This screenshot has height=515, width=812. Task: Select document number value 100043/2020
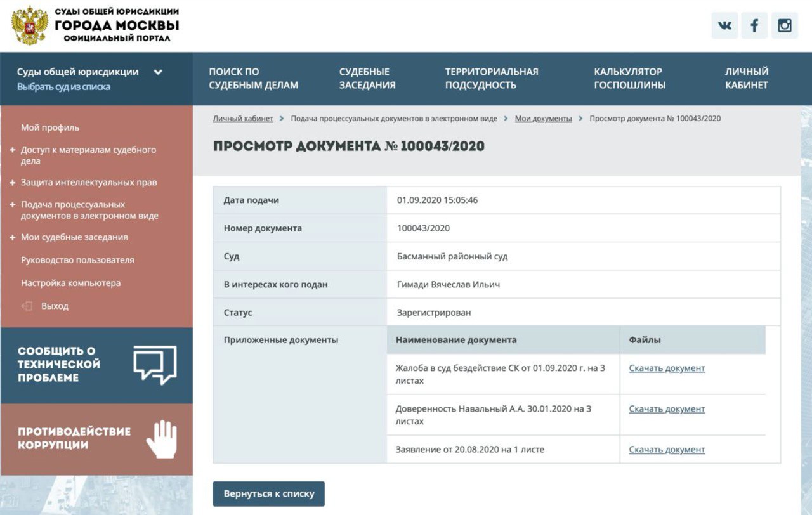point(423,228)
